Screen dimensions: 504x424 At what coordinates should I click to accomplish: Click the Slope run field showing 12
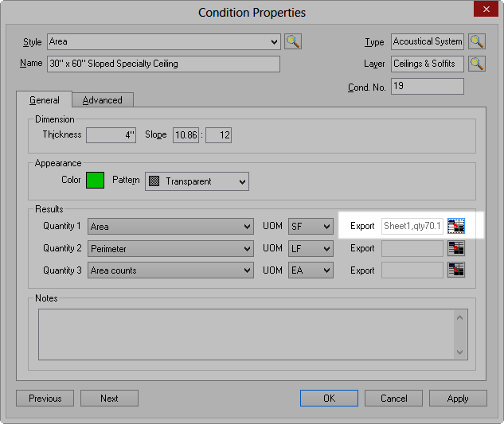click(219, 135)
